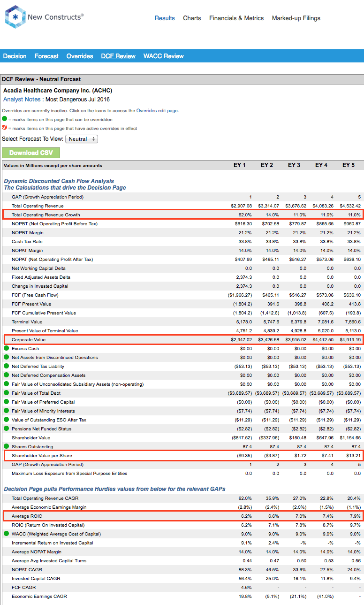This screenshot has width=364, height=605.
Task: Click override dot for WACC row
Action: click(6, 534)
